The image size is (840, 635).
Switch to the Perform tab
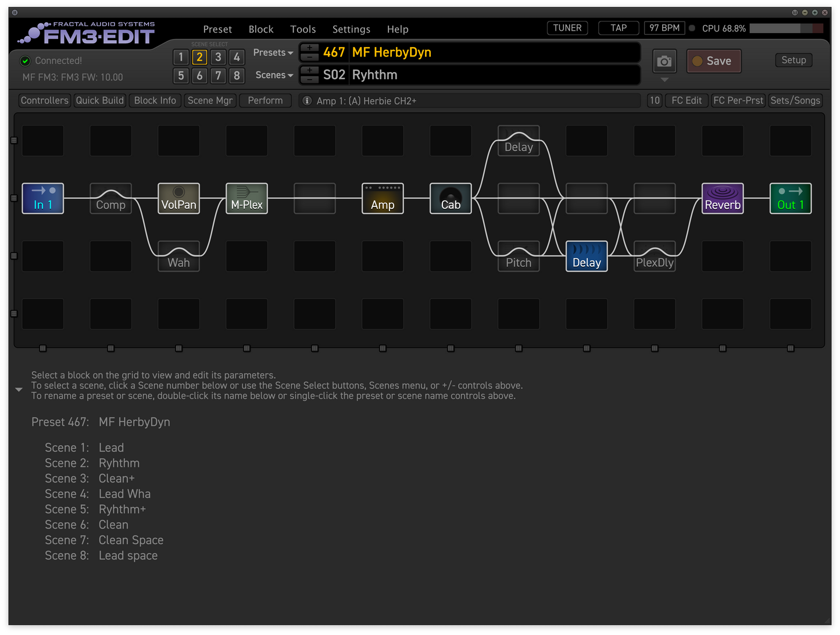pyautogui.click(x=265, y=100)
